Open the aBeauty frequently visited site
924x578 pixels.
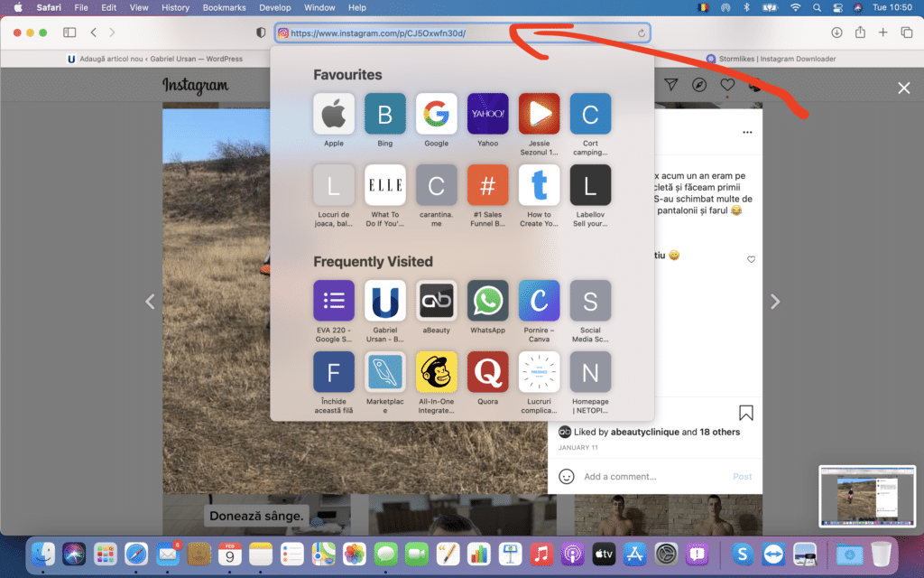(436, 301)
